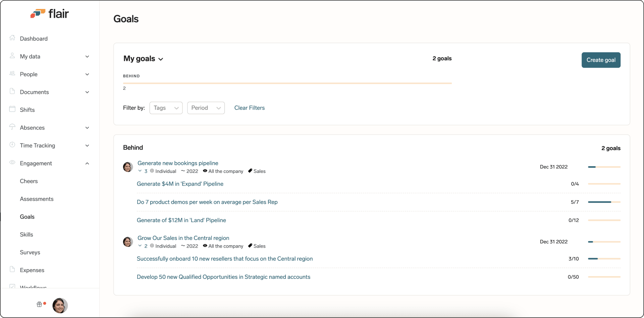Click Sales tag icon under Grow Our Sales
This screenshot has width=644, height=318.
250,246
